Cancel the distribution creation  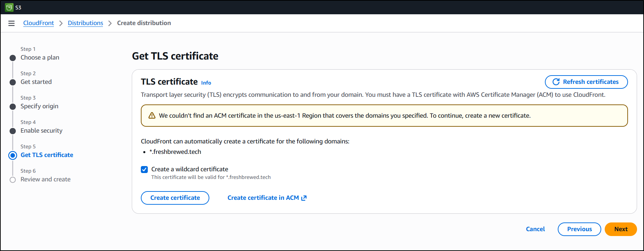click(x=536, y=229)
